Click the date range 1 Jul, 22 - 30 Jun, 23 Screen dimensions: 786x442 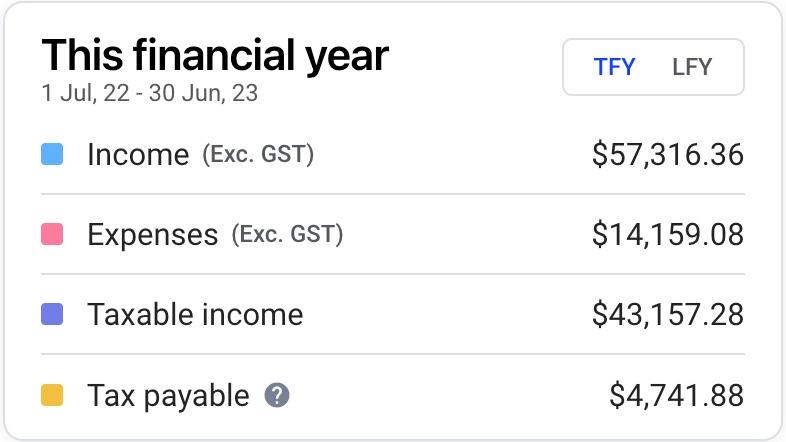point(150,93)
